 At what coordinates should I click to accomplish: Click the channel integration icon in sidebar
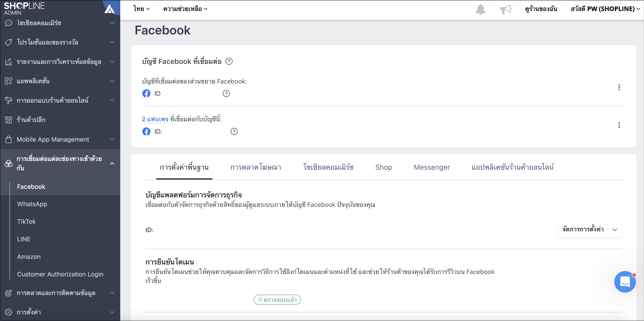[x=9, y=163]
